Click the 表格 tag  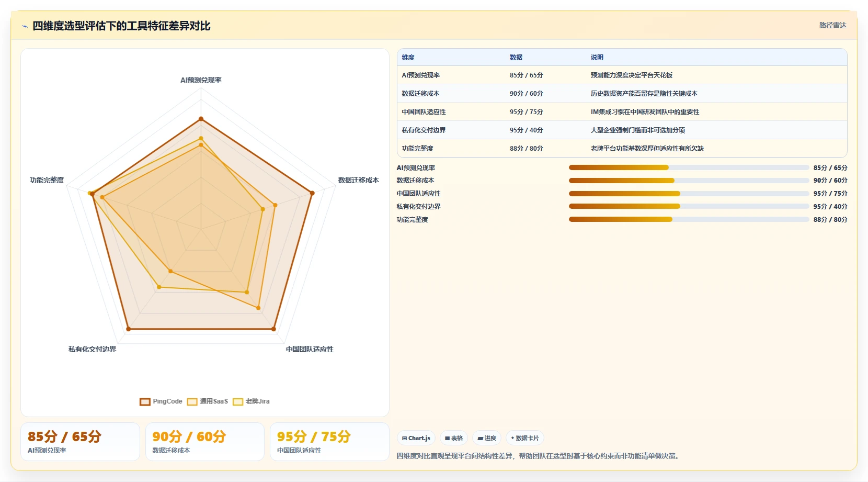(454, 438)
